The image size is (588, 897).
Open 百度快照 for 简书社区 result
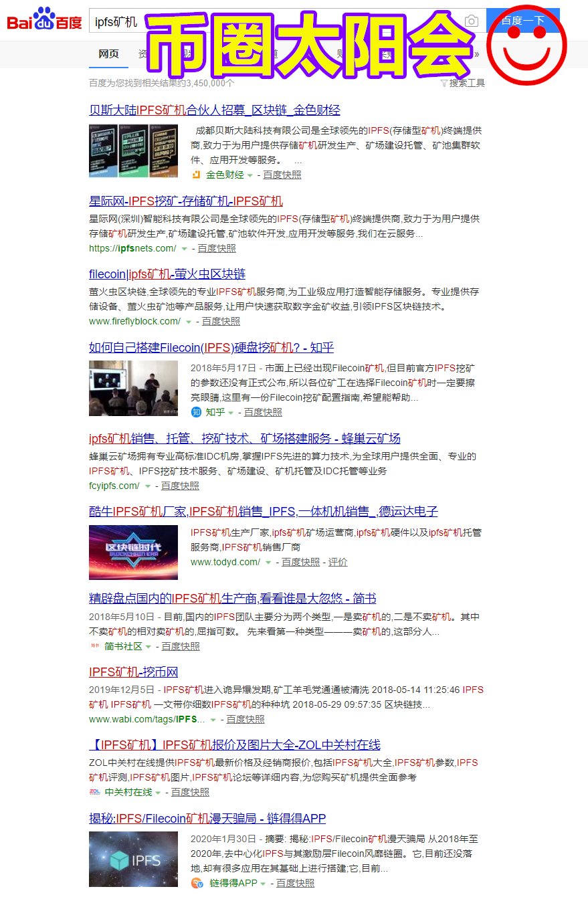click(181, 646)
